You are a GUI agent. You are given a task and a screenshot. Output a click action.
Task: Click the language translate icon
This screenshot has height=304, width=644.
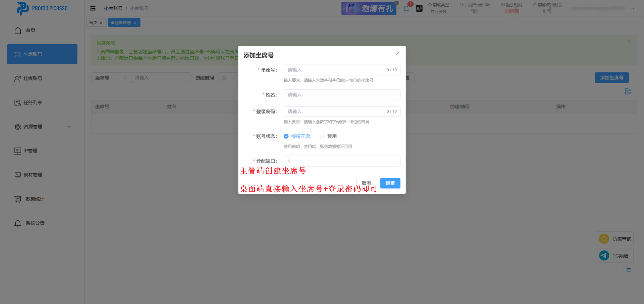pyautogui.click(x=419, y=9)
